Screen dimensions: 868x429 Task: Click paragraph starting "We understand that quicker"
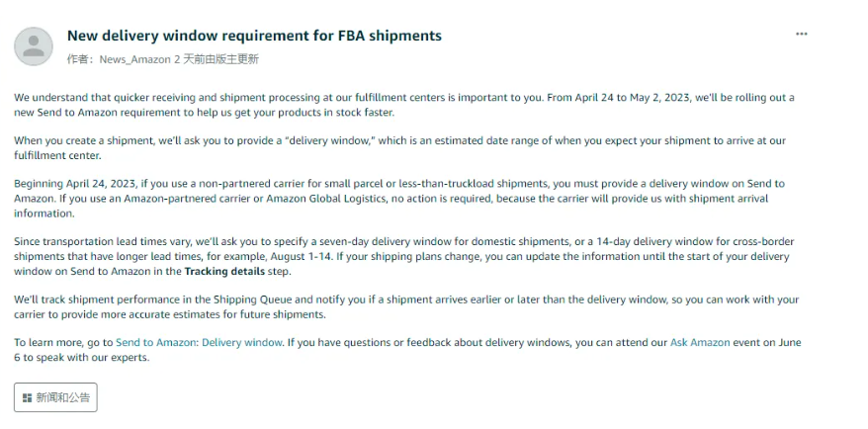tap(404, 105)
